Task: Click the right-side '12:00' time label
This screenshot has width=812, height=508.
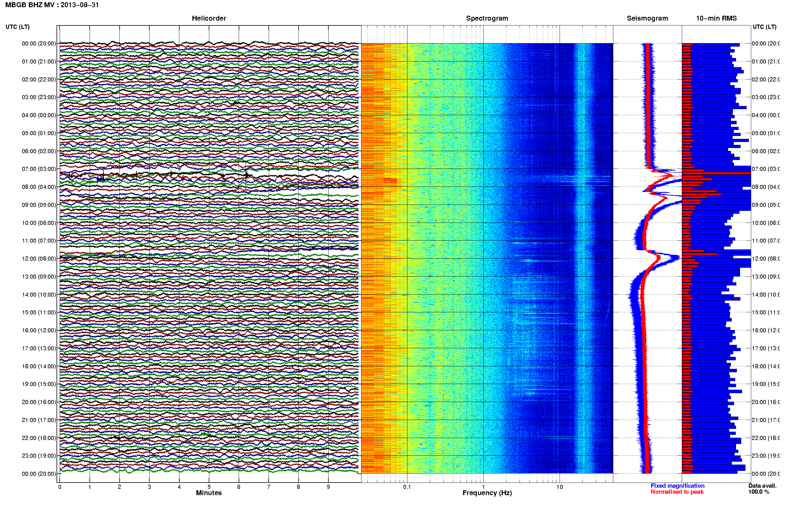Action: pyautogui.click(x=765, y=258)
